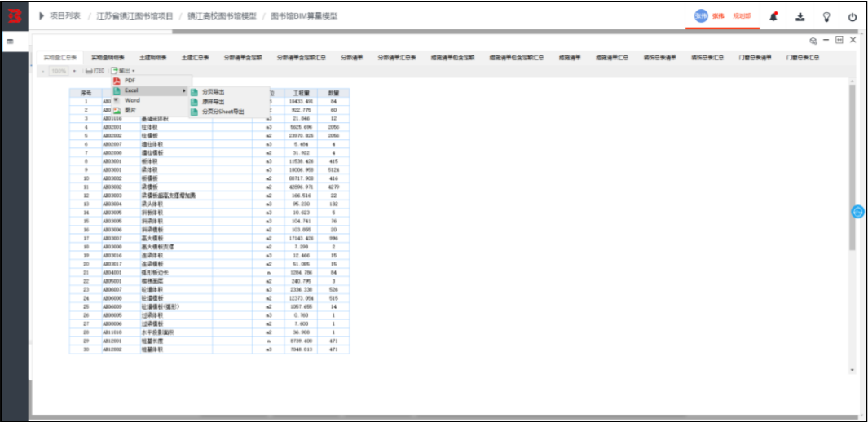Click the 100% zoom field
Screen dimensions: 868x422
59,71
